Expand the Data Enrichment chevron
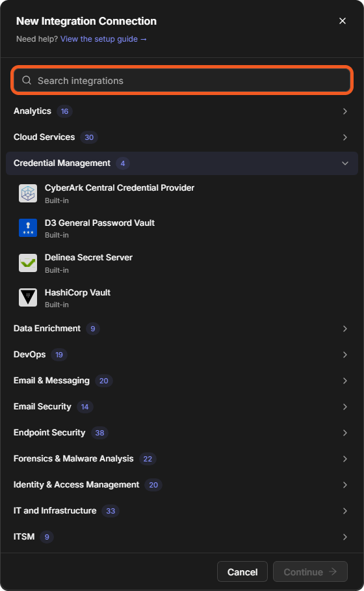 coord(344,329)
